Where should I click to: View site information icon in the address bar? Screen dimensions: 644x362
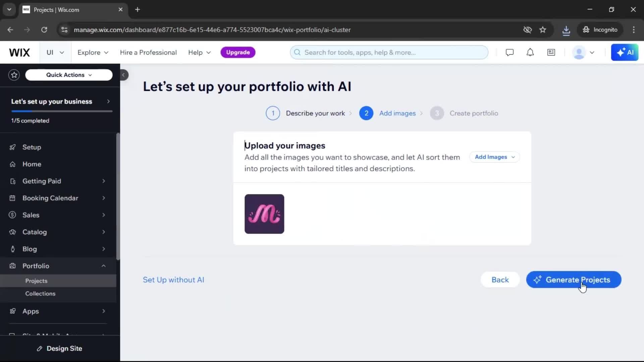pos(64,30)
